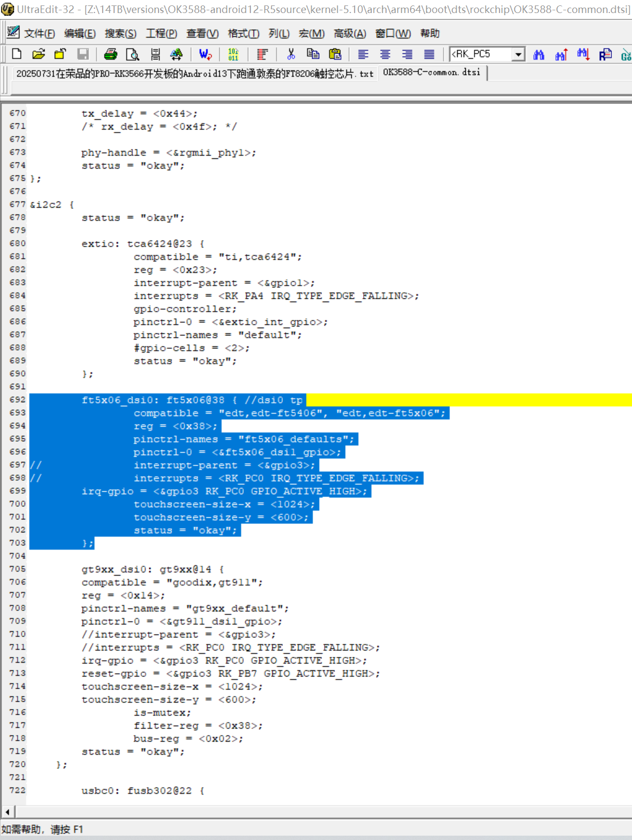
Task: Switch to the 20250731 FT8206 .txt file tab
Action: [194, 74]
